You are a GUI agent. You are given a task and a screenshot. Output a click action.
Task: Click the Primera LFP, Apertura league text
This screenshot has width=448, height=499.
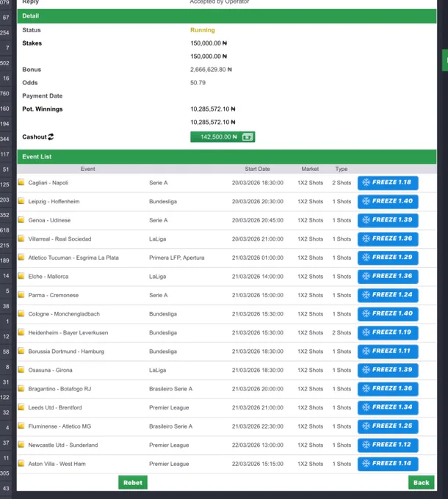[177, 258]
